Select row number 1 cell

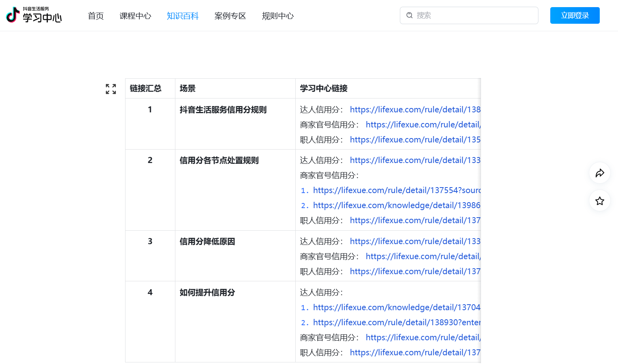tap(150, 124)
